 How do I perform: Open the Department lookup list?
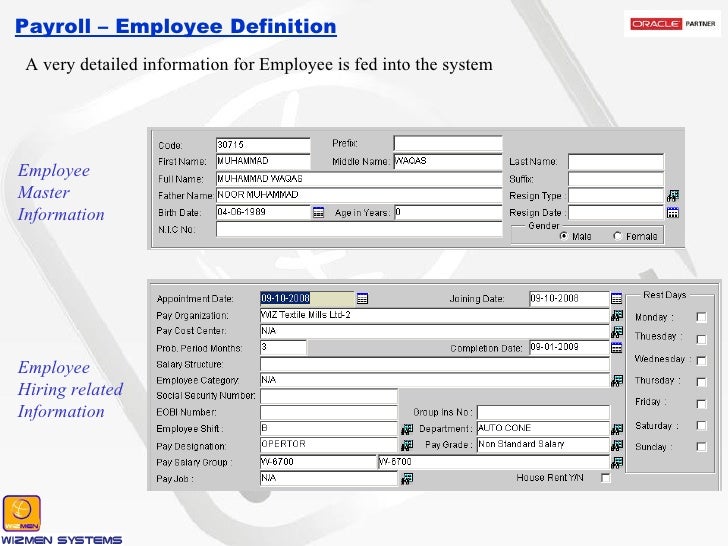pos(617,429)
